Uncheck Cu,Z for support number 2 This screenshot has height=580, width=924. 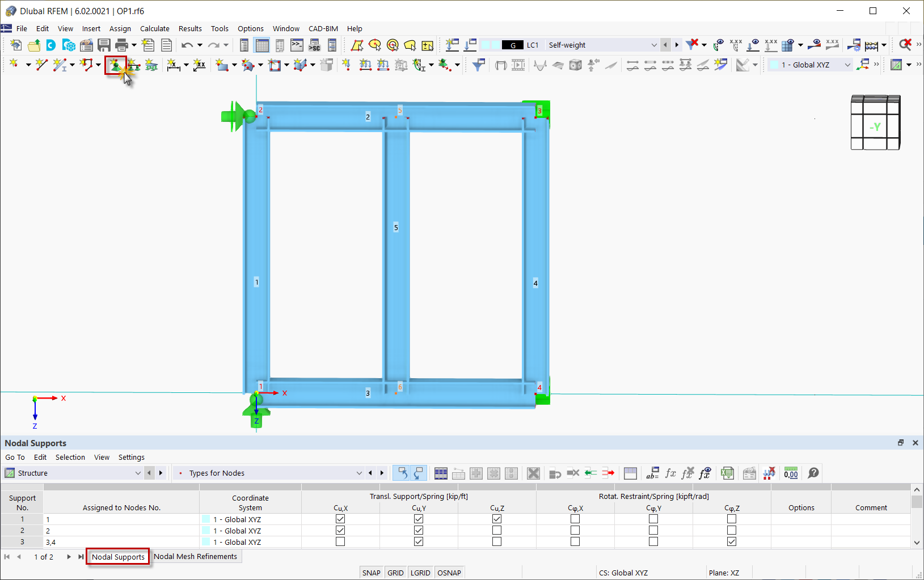497,530
